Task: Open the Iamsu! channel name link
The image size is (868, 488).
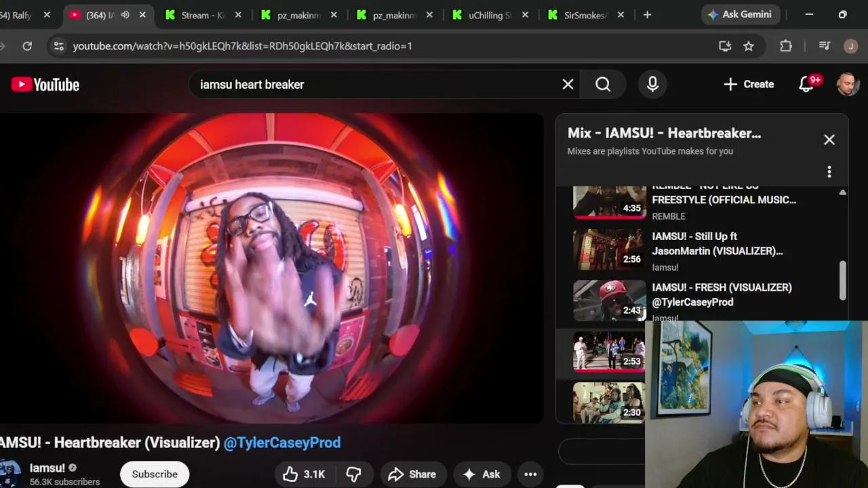Action: (47, 468)
